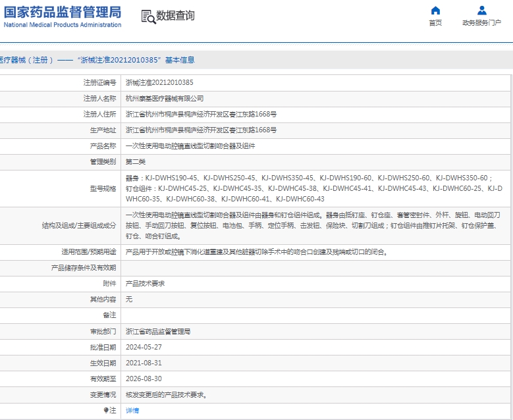The height and width of the screenshot is (420, 513).
Task: Click the 无 value in 其他内容 row
Action: pos(129,300)
